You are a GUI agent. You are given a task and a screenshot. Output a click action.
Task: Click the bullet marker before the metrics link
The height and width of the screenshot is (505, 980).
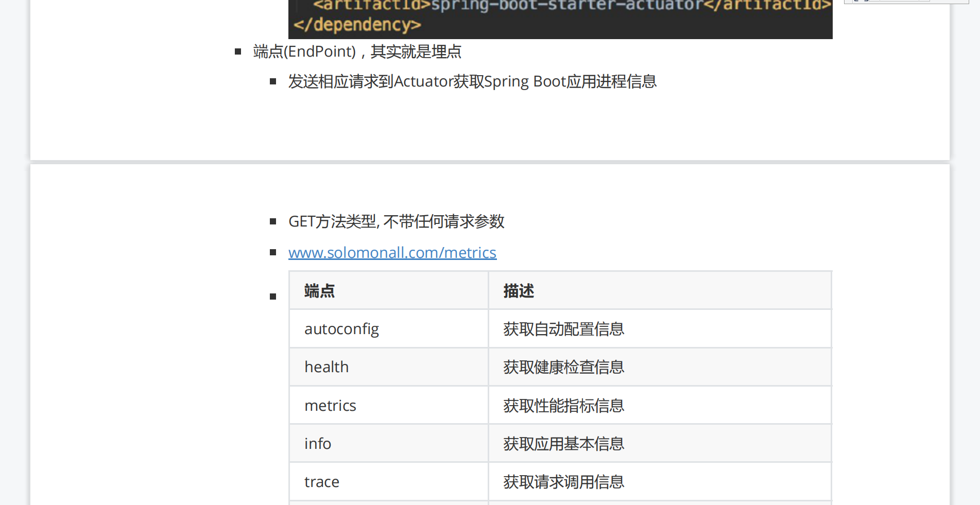pyautogui.click(x=273, y=252)
